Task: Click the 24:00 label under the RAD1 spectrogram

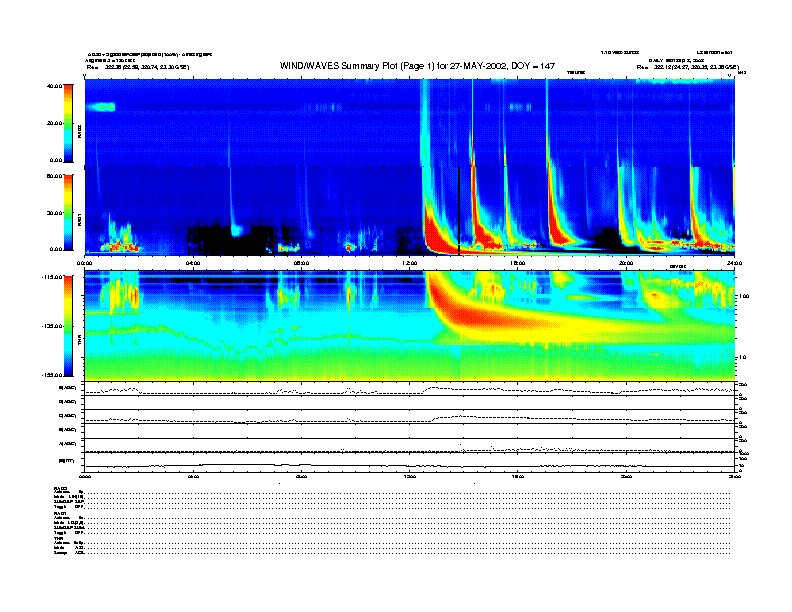Action: (734, 263)
